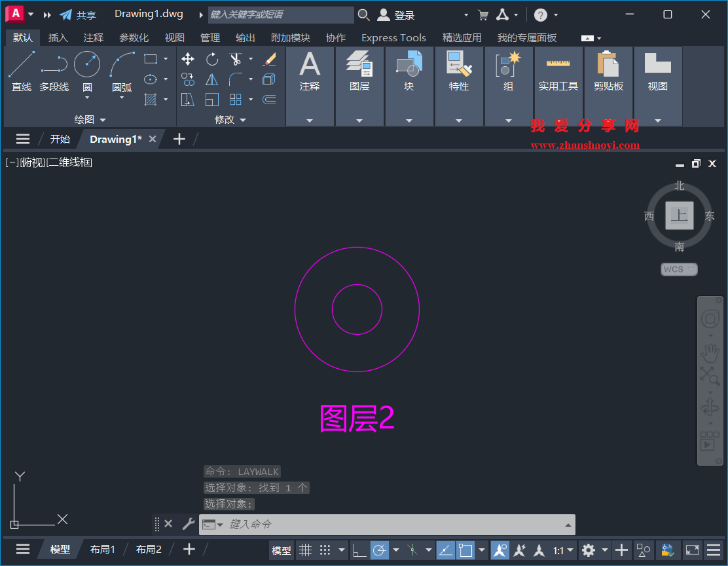Toggle the grid display in the status bar
Viewport: 728px width, 566px height.
tap(305, 550)
